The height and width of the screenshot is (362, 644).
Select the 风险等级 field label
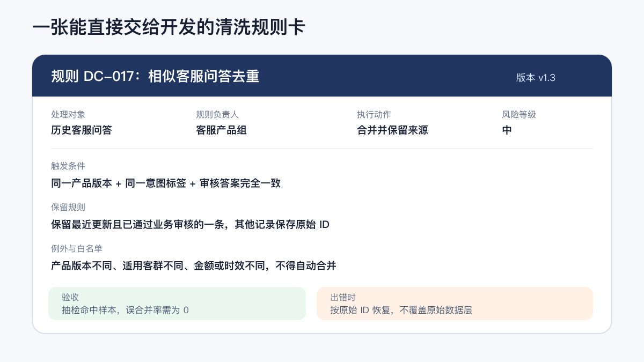(519, 115)
